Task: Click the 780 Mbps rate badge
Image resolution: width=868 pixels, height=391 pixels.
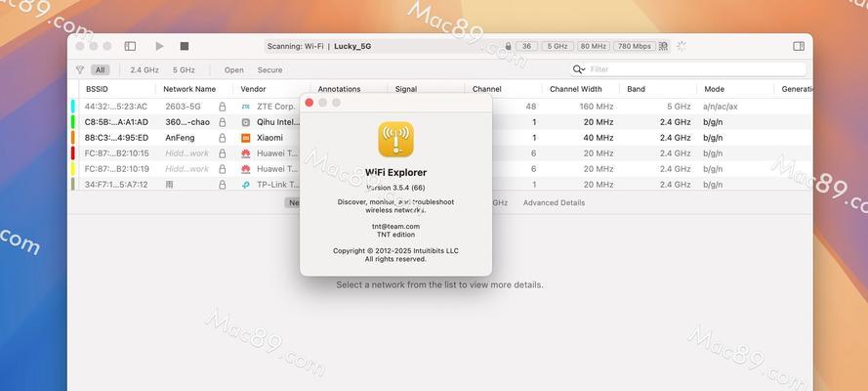Action: coord(635,47)
